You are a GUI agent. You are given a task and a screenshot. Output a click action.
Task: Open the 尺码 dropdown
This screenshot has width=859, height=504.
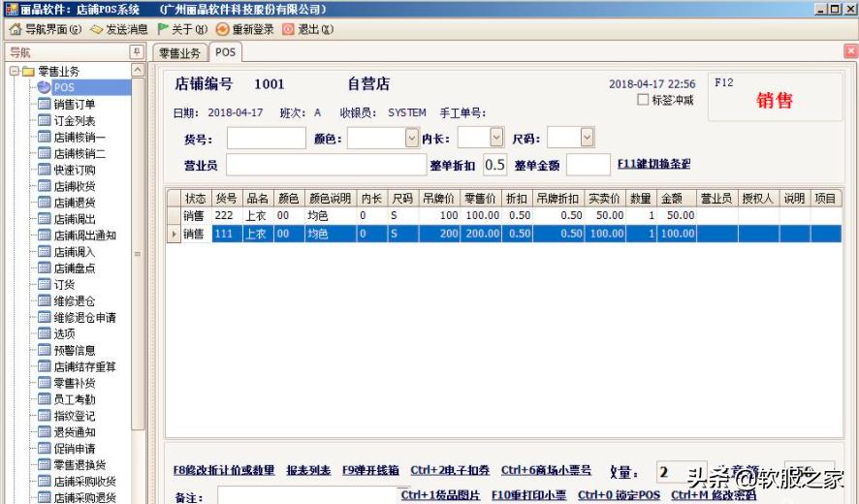coord(587,138)
